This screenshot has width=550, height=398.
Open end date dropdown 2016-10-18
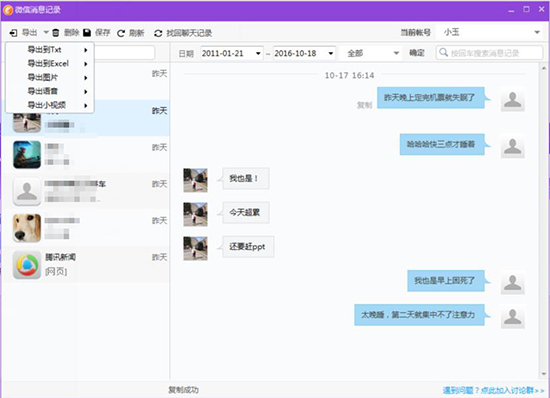[330, 53]
